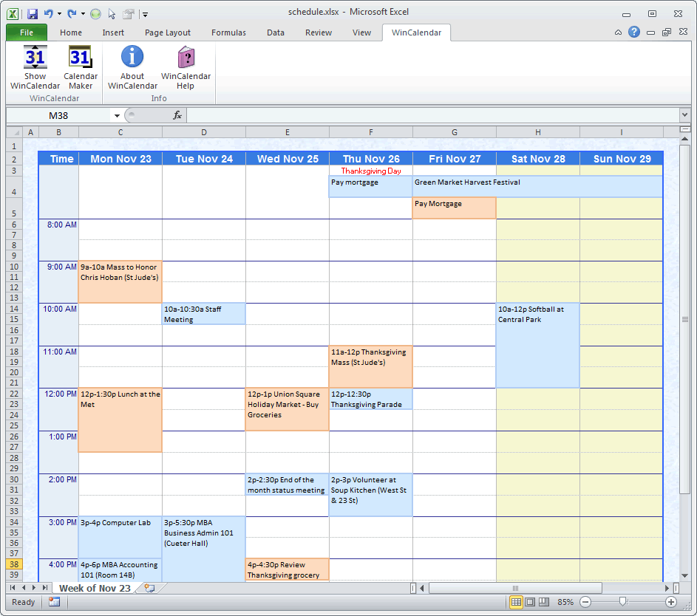Open Show WinCalendar in the ribbon
Screen dimensions: 697x616
pos(35,65)
